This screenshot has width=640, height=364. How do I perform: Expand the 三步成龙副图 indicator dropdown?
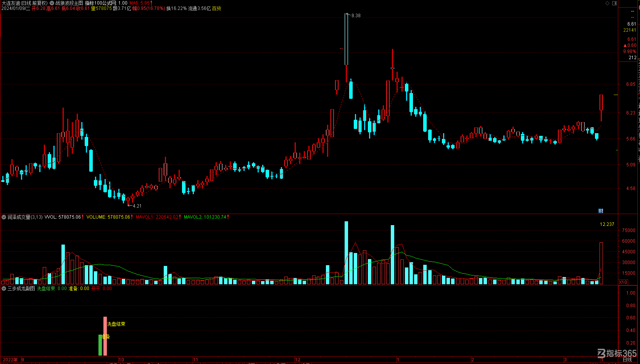(4, 288)
